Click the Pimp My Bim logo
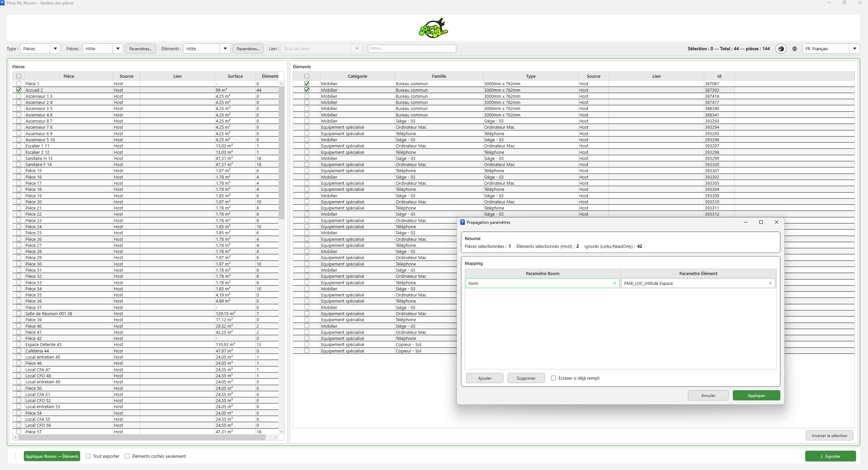 (433, 28)
